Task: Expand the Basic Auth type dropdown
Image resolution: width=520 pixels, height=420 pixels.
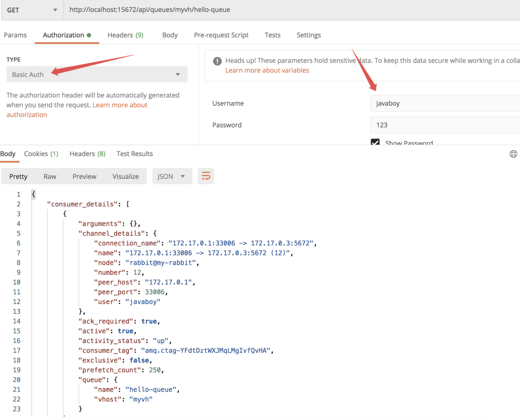Action: (x=97, y=74)
